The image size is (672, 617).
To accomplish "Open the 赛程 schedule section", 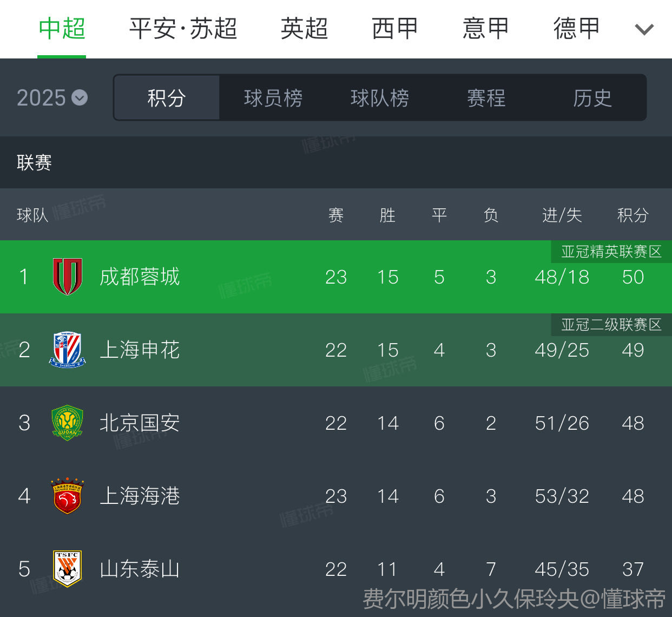I will click(x=486, y=98).
